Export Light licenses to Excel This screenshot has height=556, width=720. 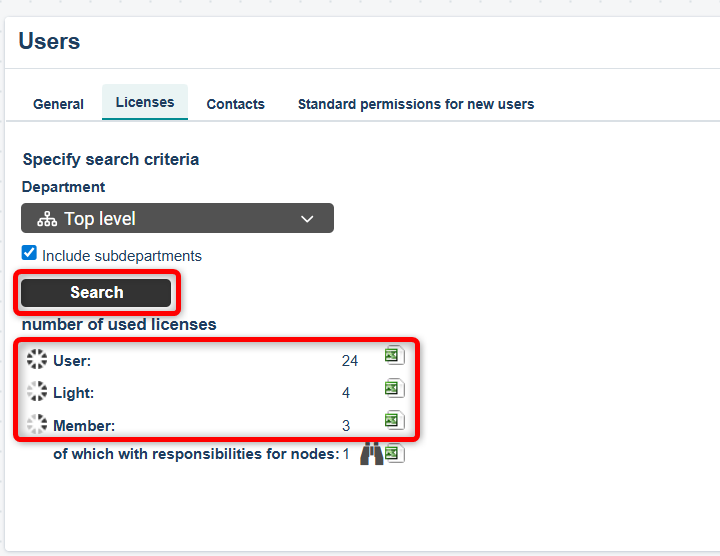394,388
